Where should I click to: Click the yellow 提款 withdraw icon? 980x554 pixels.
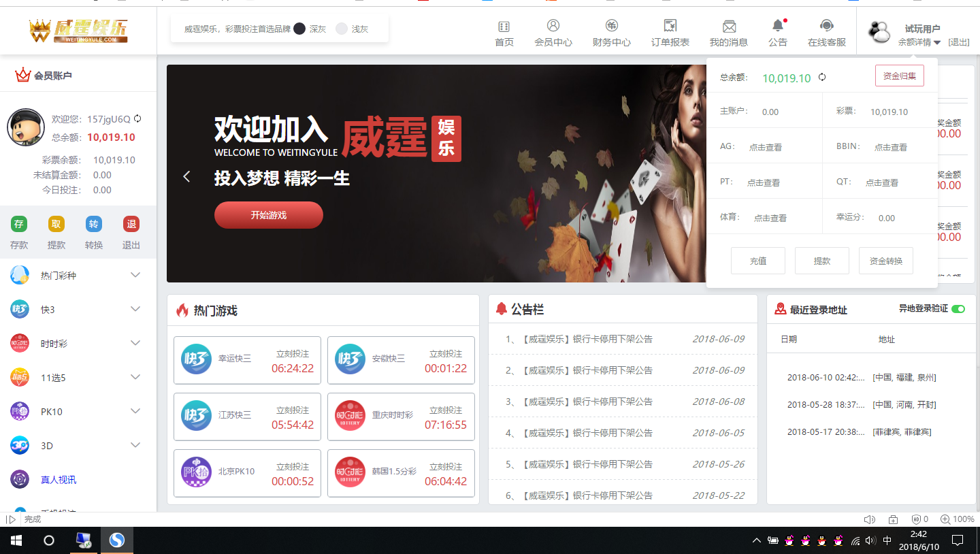[x=56, y=224]
